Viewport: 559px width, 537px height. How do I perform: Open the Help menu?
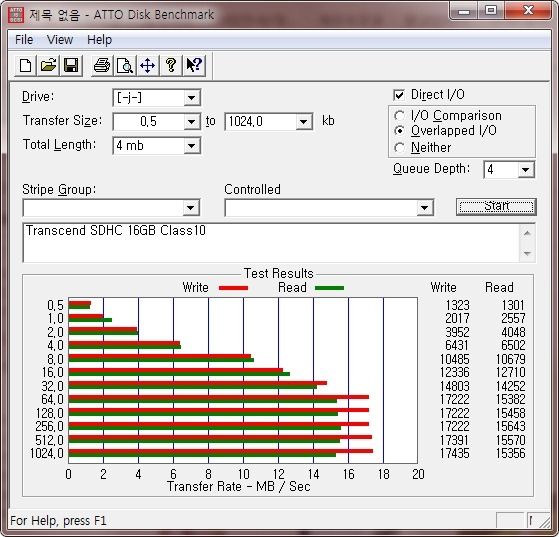pos(99,40)
